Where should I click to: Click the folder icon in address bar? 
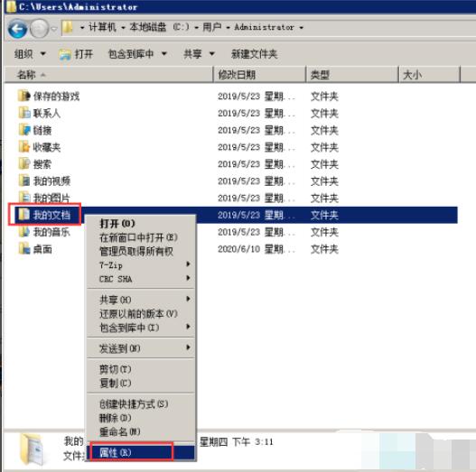click(x=68, y=27)
